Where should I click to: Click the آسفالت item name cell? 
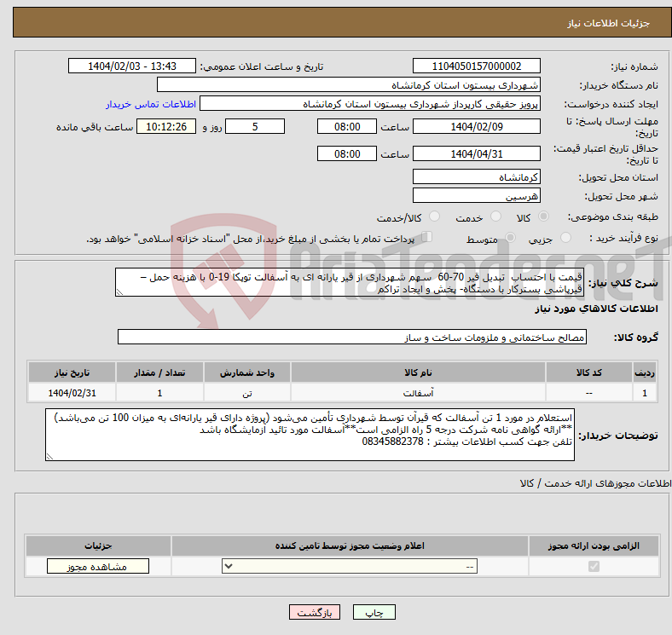tap(418, 393)
